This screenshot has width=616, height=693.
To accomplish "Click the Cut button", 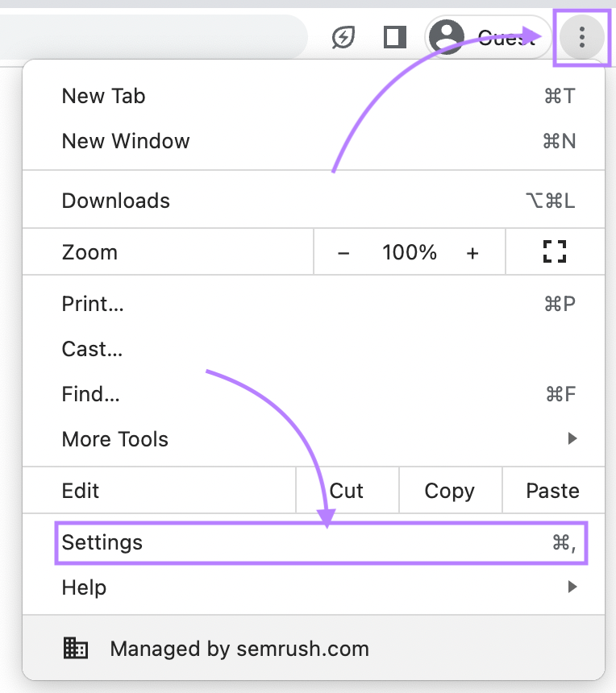I will (347, 490).
